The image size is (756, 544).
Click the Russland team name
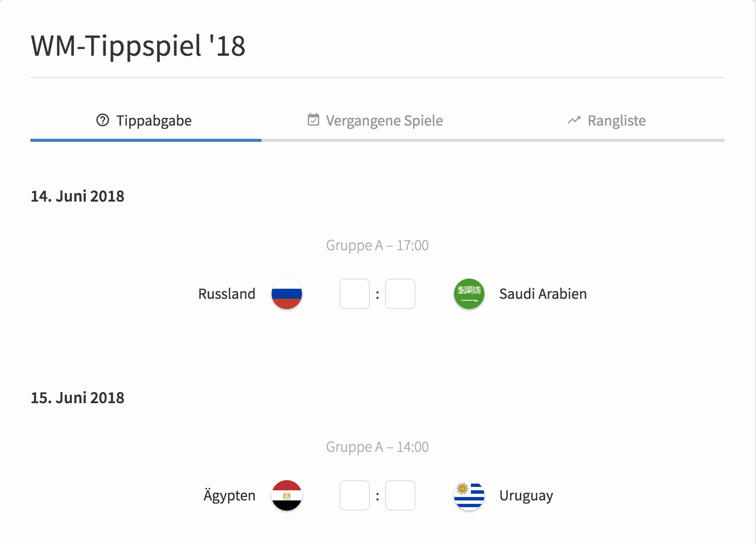226,294
